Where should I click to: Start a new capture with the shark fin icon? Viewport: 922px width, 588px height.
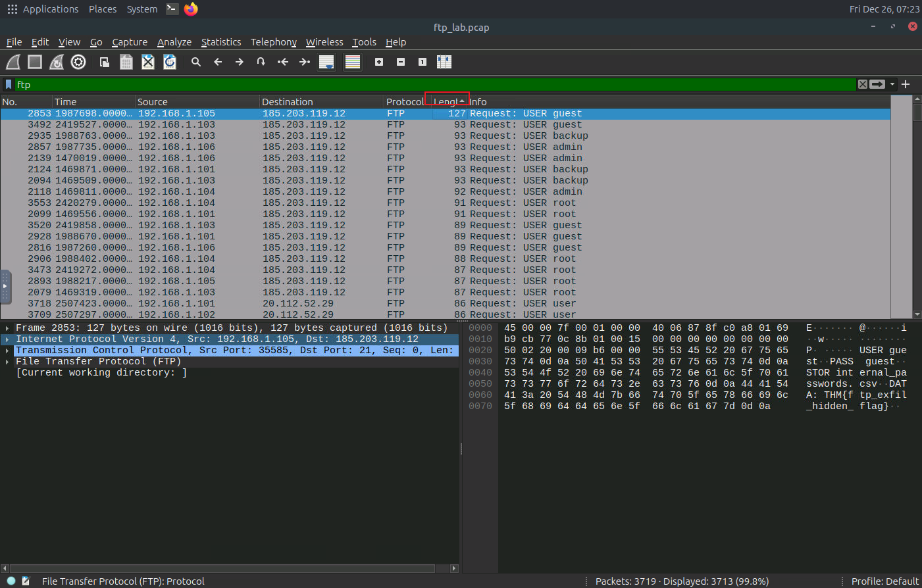click(x=13, y=62)
